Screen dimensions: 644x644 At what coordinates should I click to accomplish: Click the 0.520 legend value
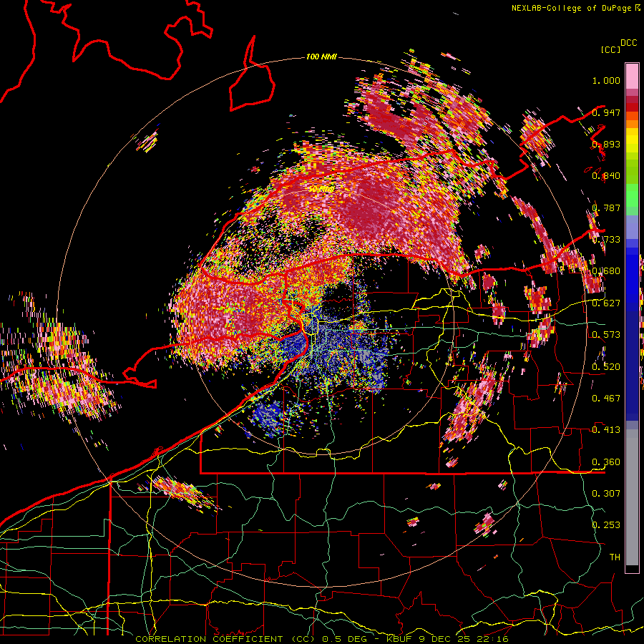pyautogui.click(x=606, y=367)
